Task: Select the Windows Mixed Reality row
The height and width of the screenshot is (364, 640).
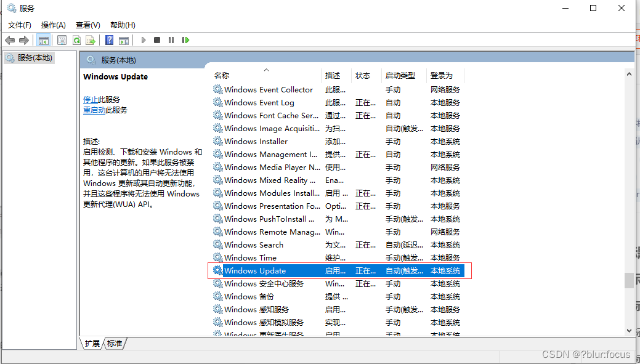Action: point(338,180)
